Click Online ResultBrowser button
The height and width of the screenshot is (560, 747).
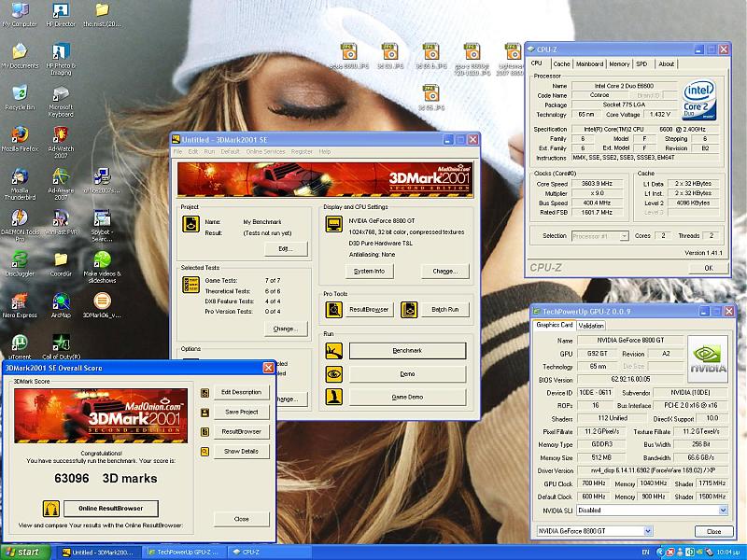110,508
